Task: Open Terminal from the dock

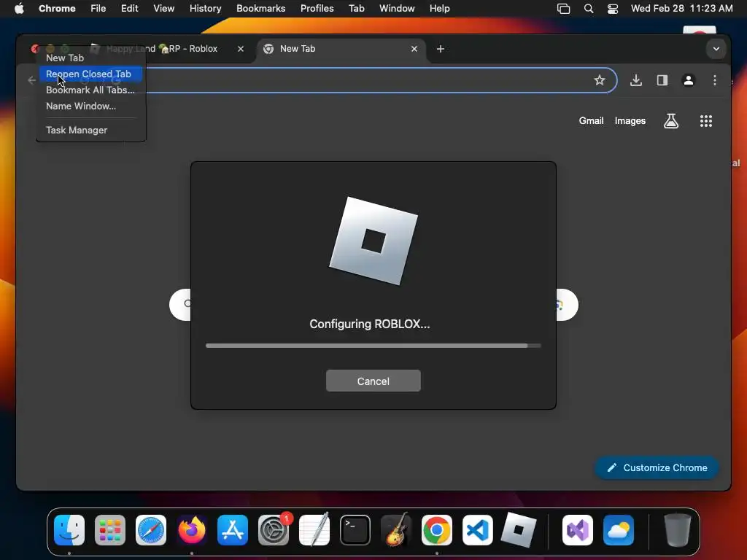Action: click(355, 530)
